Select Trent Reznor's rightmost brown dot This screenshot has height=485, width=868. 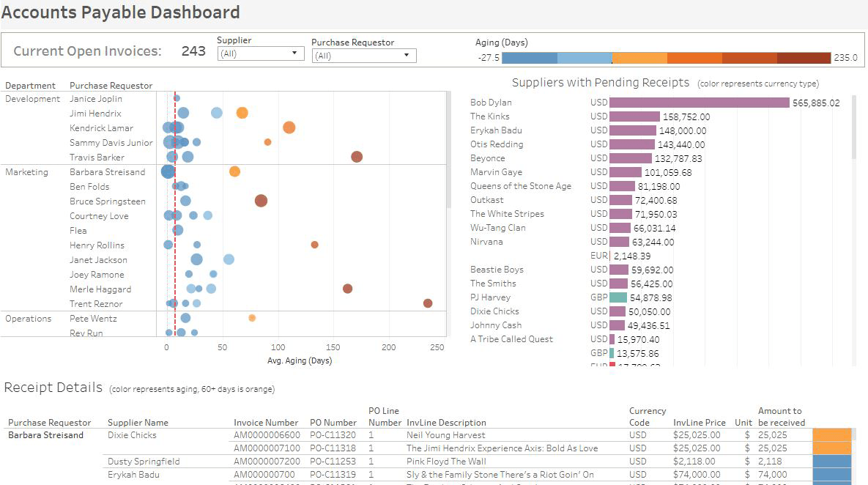click(x=428, y=303)
